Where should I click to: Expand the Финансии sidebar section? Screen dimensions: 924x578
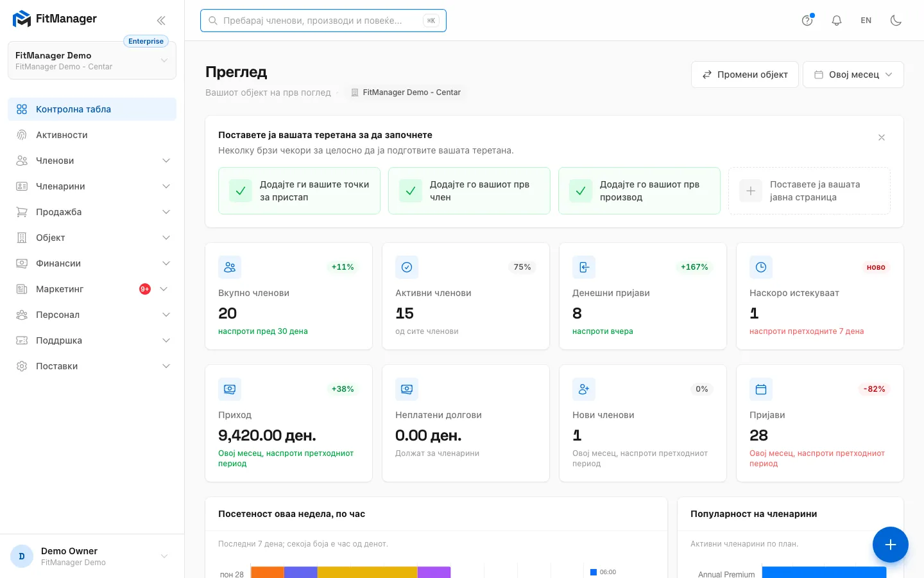pos(92,263)
